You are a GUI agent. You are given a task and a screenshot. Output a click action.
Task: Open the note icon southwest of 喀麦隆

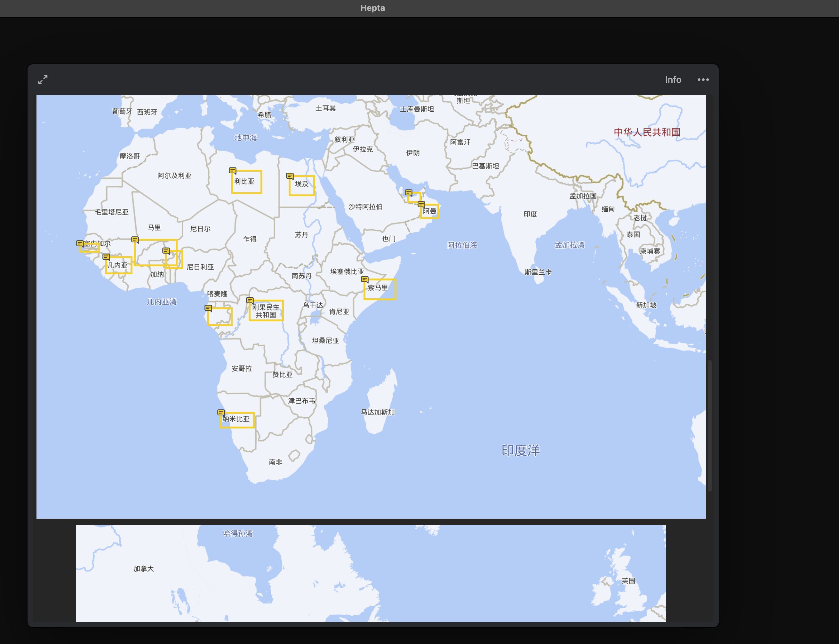tap(208, 308)
